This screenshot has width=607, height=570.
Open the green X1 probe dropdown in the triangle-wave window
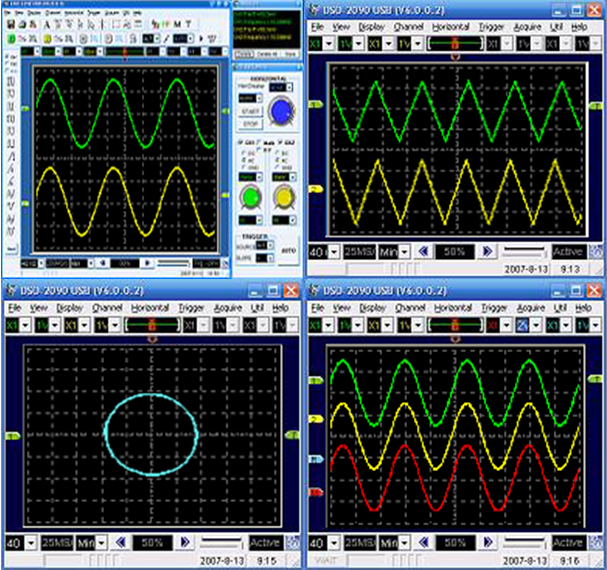329,43
